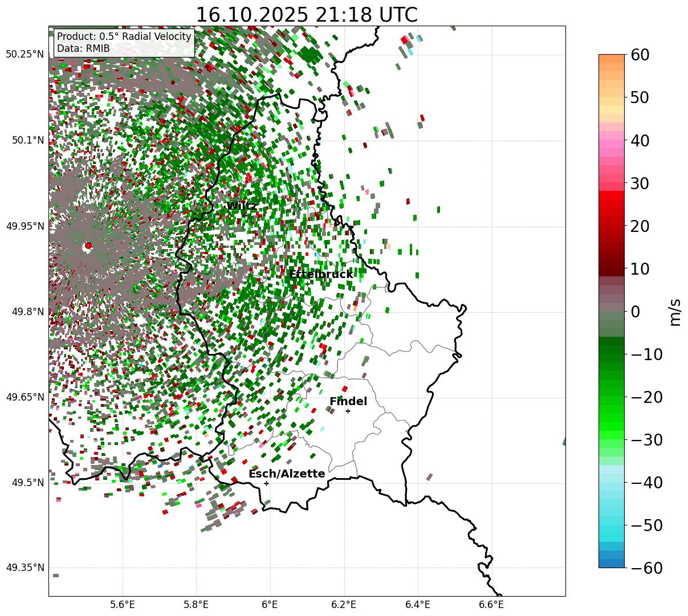The image size is (688, 616).
Task: Click the 49.5°N latitude tick label
Action: (27, 483)
